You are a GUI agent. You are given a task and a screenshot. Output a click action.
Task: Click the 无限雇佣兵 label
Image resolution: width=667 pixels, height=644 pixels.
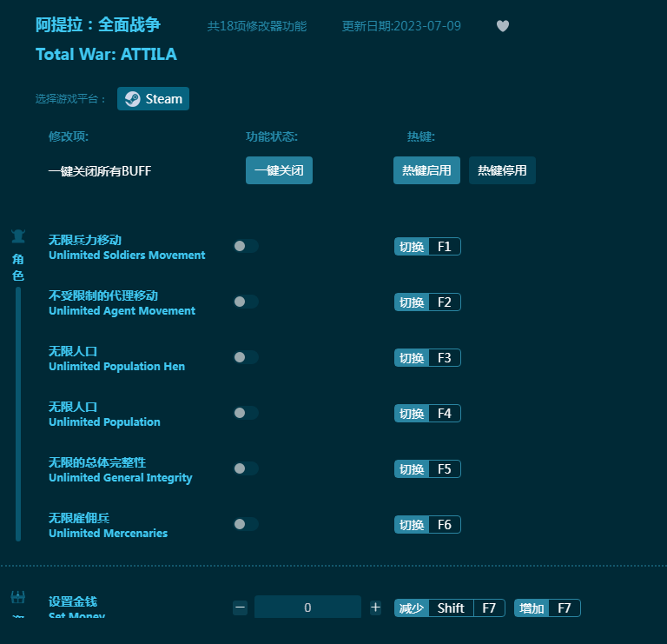[x=79, y=518]
